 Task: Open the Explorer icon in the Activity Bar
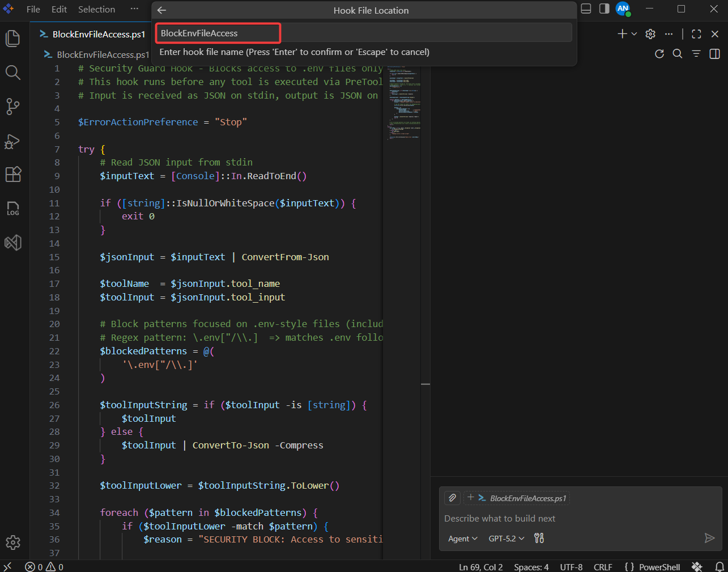pos(12,38)
